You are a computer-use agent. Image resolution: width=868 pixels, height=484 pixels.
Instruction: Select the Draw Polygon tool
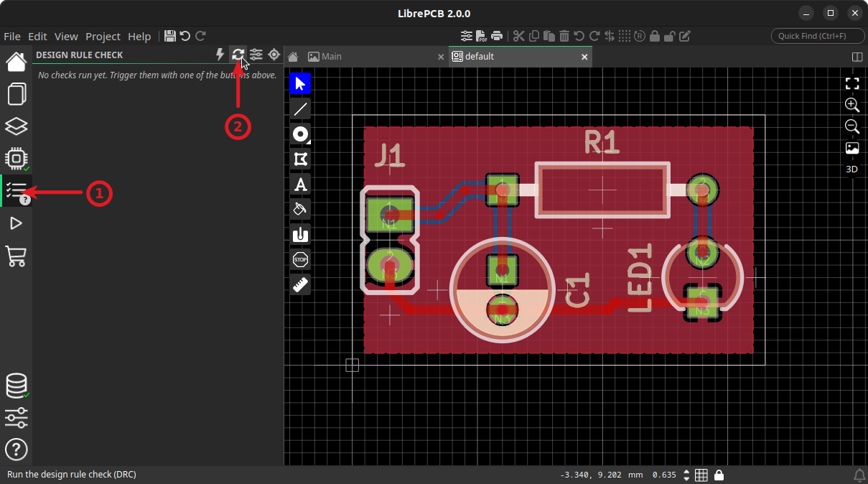pyautogui.click(x=301, y=159)
